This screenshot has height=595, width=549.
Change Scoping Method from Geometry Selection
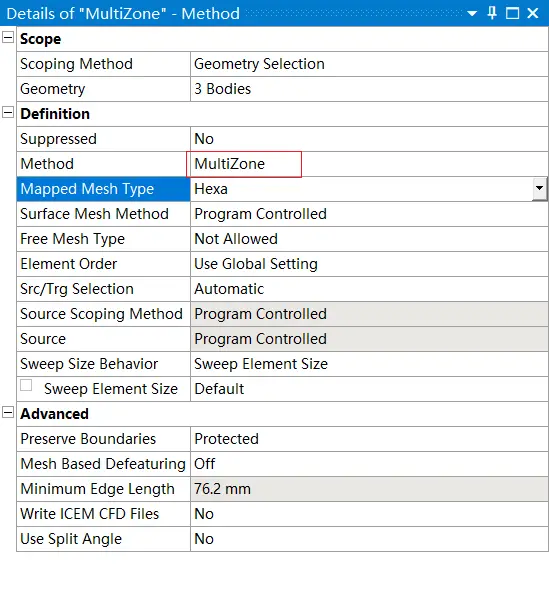click(369, 64)
